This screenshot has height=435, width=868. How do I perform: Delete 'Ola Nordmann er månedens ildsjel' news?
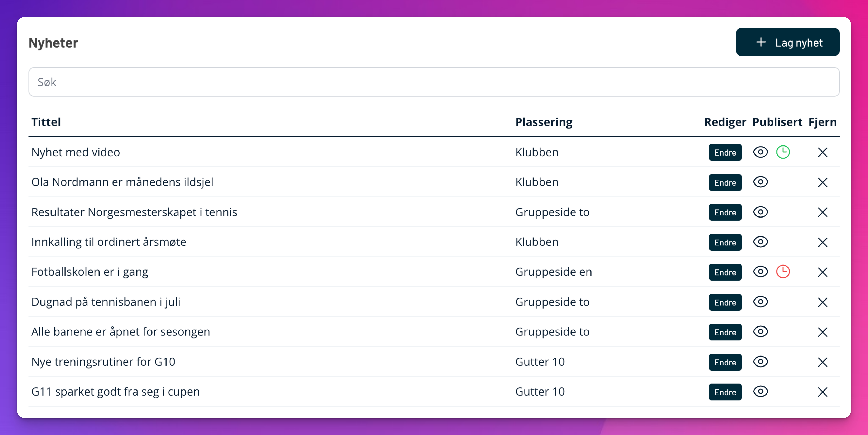822,182
